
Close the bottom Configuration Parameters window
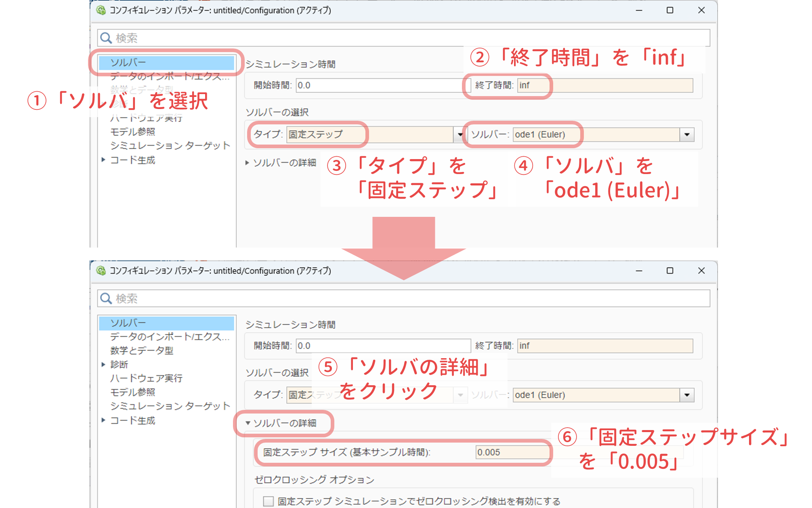(x=701, y=271)
